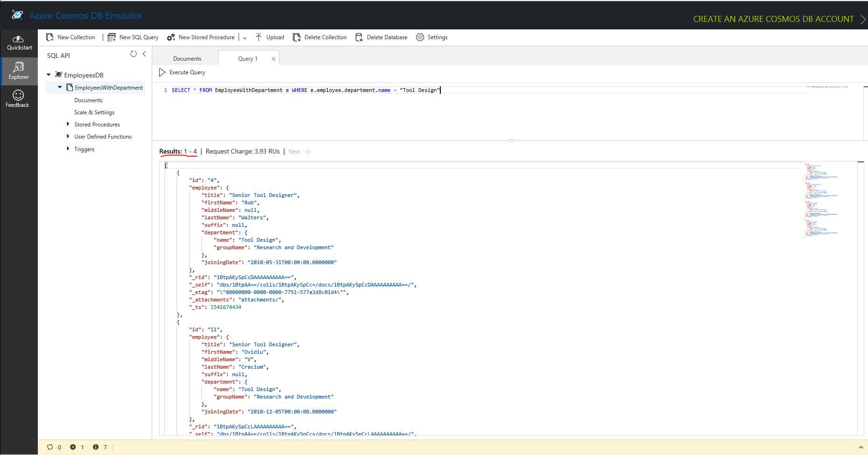Close the Query 1 tab
868x455 pixels.
274,59
